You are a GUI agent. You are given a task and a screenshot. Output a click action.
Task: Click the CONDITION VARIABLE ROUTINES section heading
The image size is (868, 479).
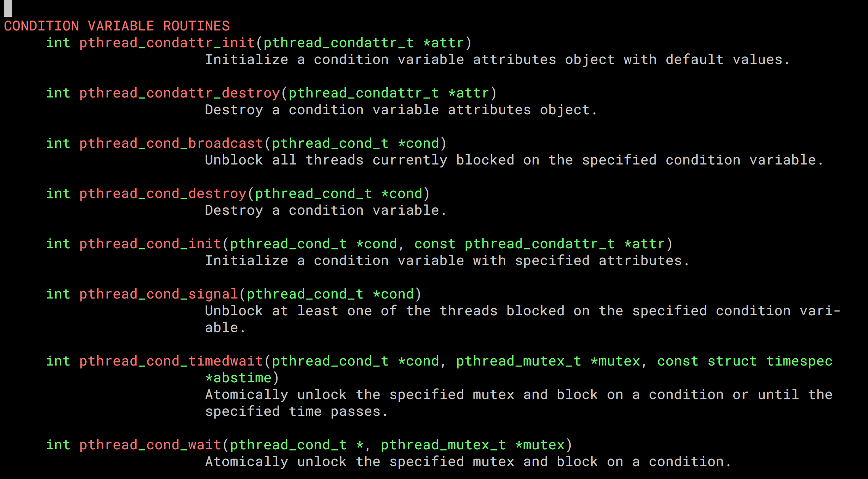tap(117, 26)
